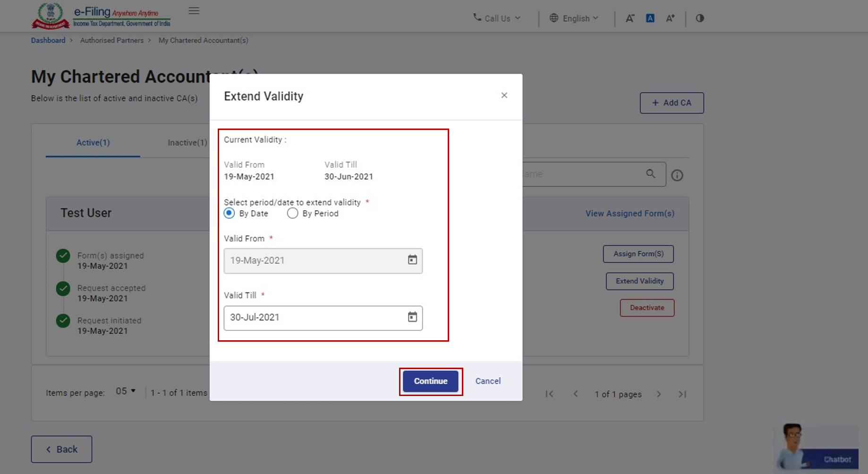This screenshot has width=868, height=474.
Task: Click the info icon beside the search bar
Action: tap(677, 175)
